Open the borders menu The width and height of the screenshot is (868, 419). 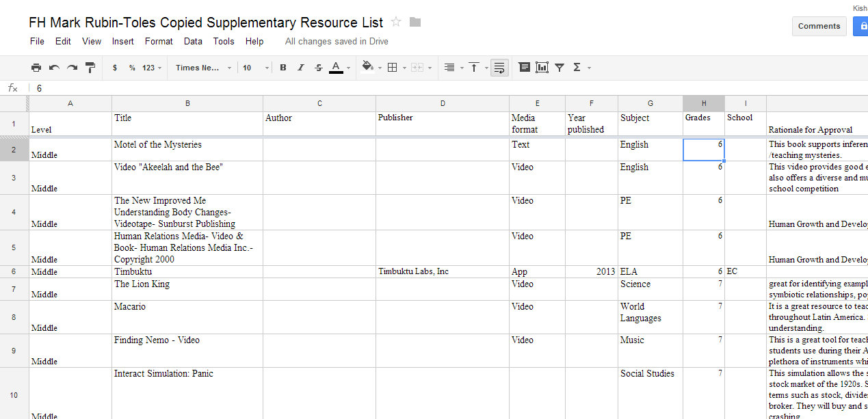click(x=392, y=68)
